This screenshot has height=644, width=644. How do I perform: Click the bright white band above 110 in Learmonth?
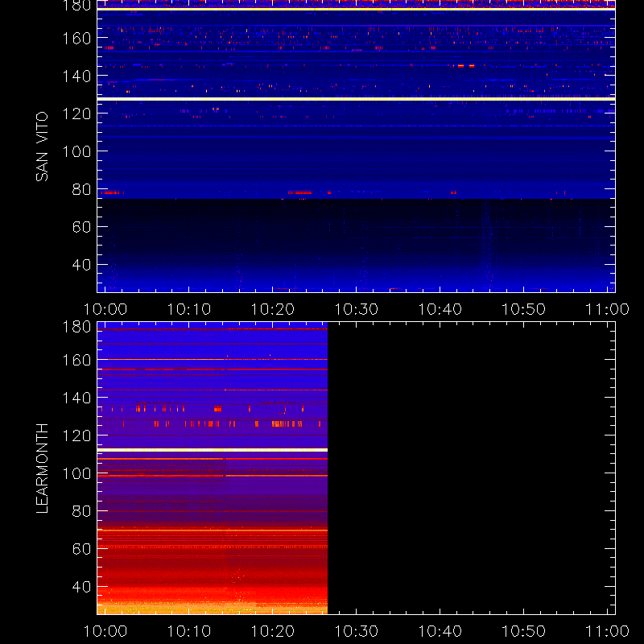tap(213, 450)
